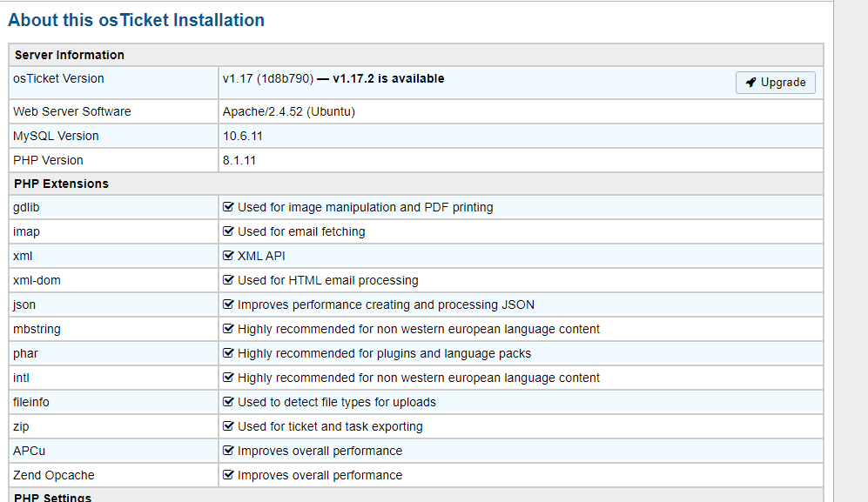This screenshot has height=502, width=868.
Task: Click the Zend Opcache checkmark
Action: coord(229,475)
